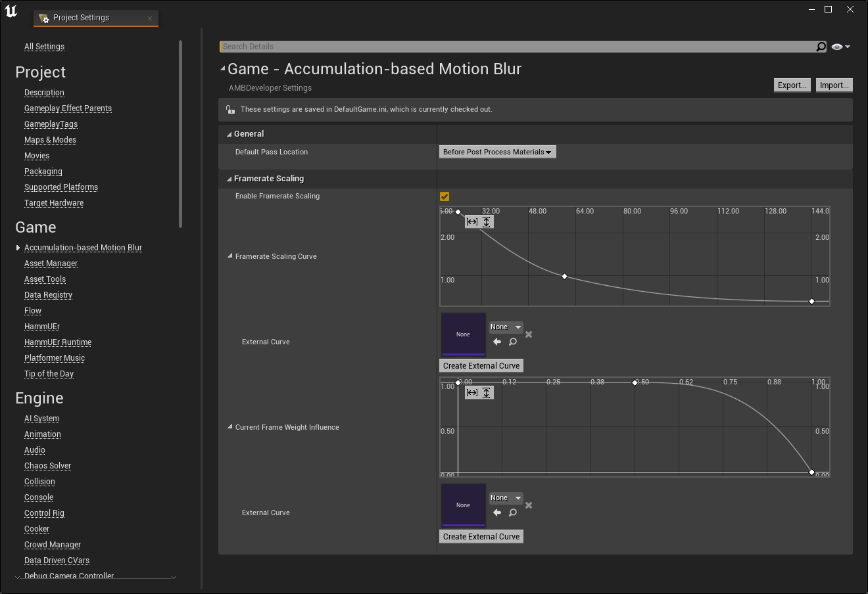868x594 pixels.
Task: Click the Unreal Engine logo icon
Action: point(11,11)
